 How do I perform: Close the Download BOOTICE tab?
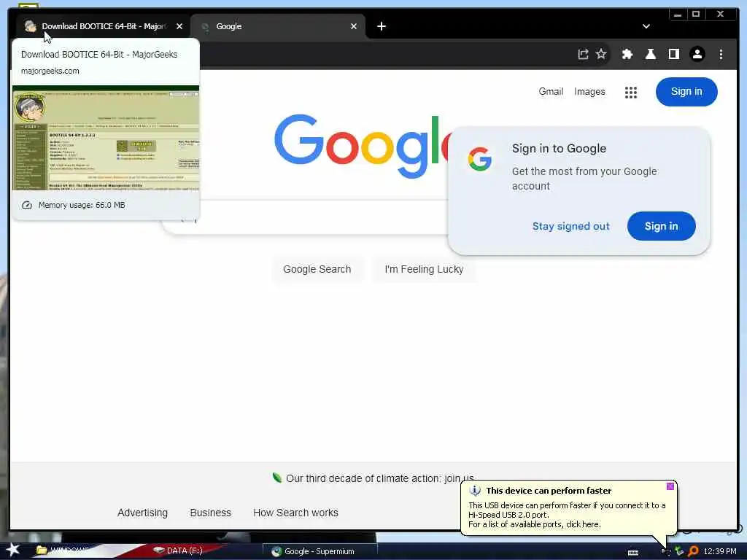[x=179, y=26]
